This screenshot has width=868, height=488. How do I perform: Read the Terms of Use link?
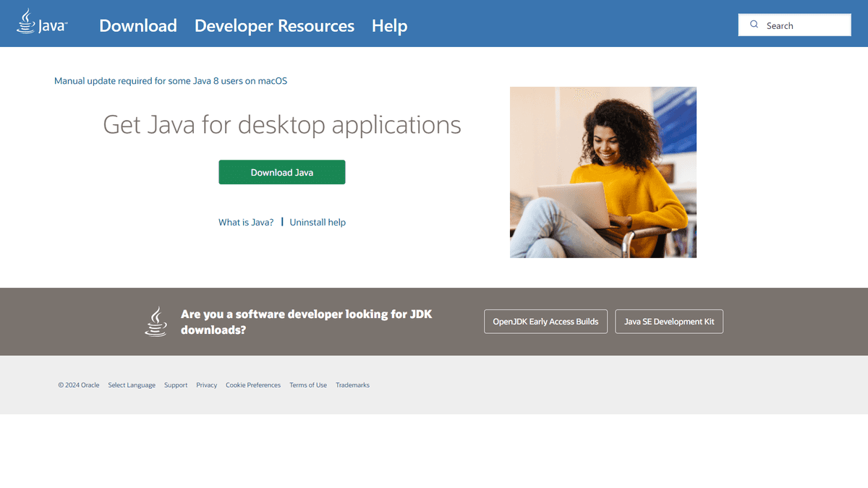(x=308, y=385)
